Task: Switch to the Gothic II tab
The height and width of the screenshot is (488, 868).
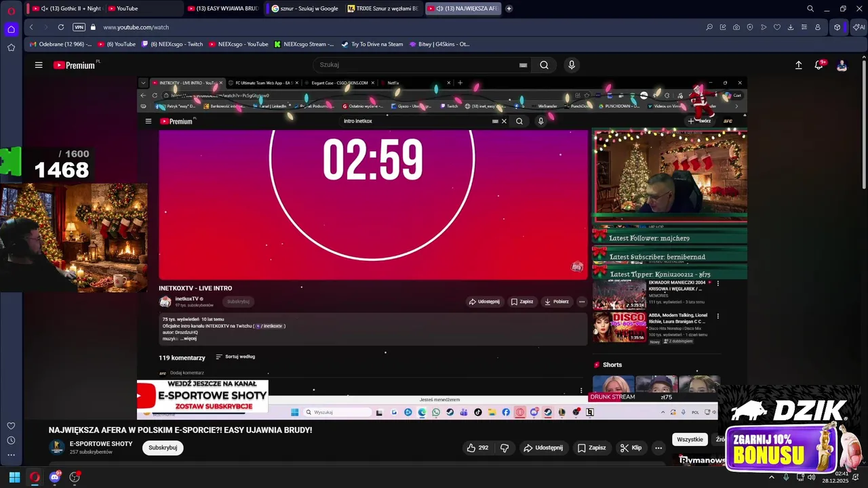Action: coord(65,9)
